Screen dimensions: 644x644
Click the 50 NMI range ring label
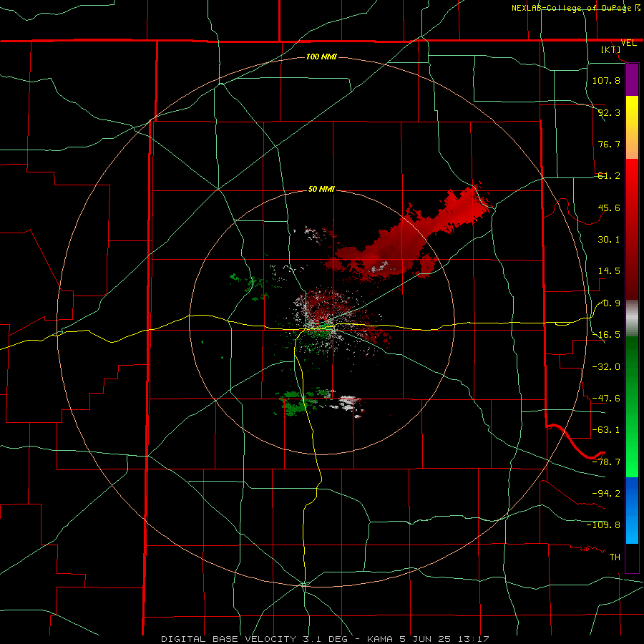[321, 190]
